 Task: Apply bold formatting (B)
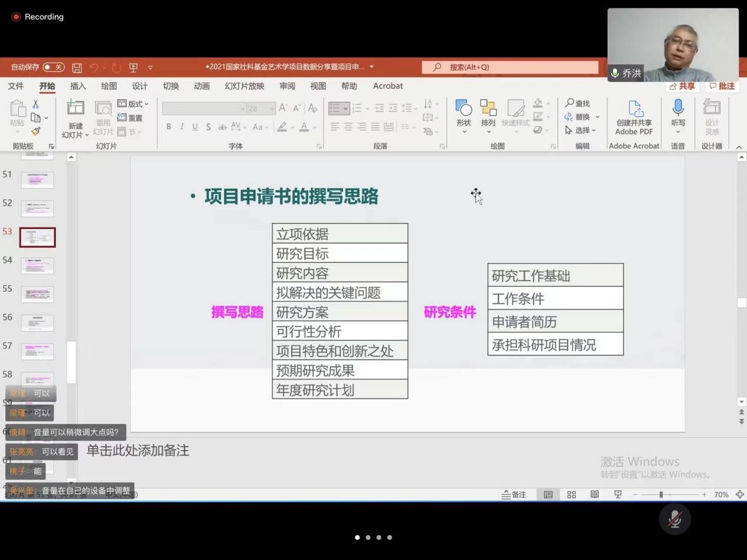coord(169,127)
